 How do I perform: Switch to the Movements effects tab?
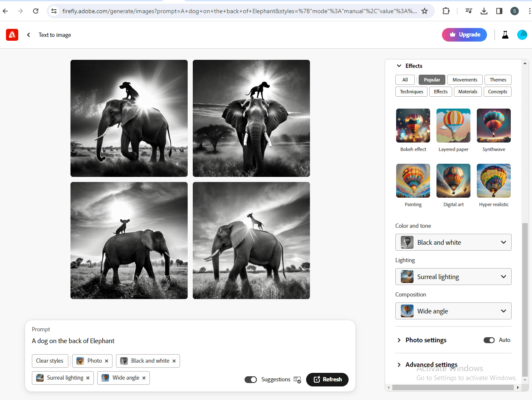[464, 80]
